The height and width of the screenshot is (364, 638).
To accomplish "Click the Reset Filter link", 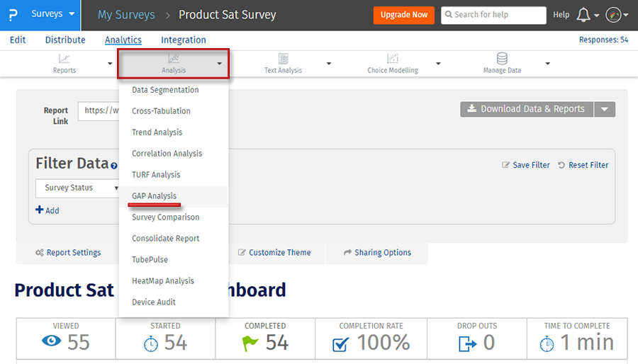I will 583,165.
